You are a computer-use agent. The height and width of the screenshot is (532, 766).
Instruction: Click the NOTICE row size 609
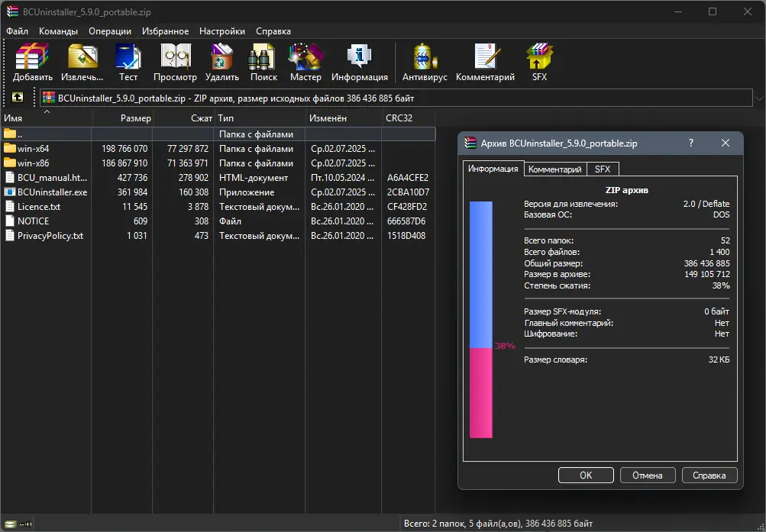point(141,221)
